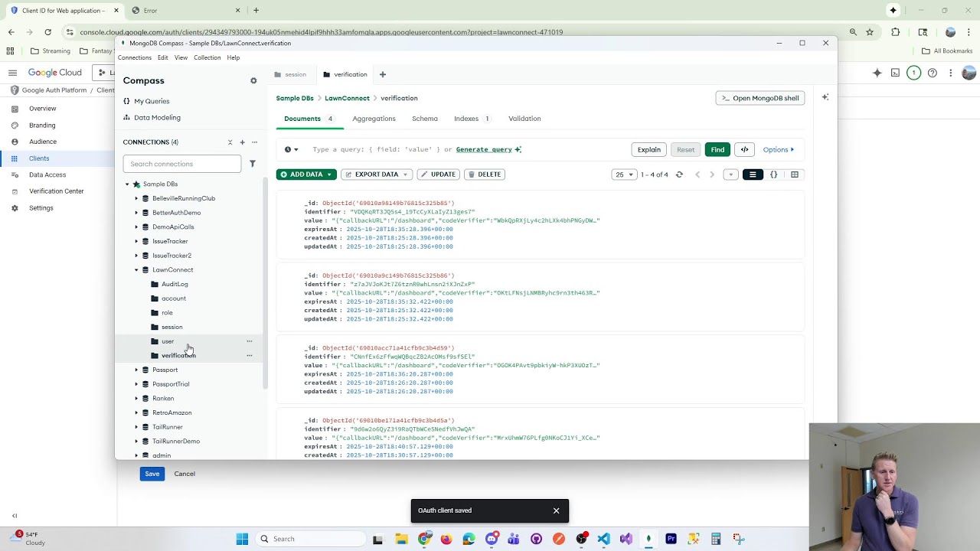This screenshot has height=551, width=980.
Task: Go to next page of documents
Action: pyautogui.click(x=712, y=174)
